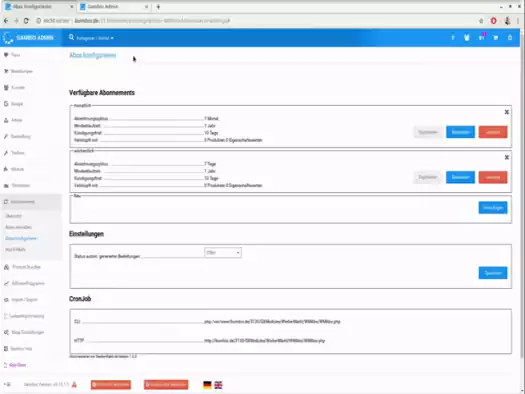The height and width of the screenshot is (394, 525).
Task: Open the Artikel sidebar icon
Action: point(6,120)
